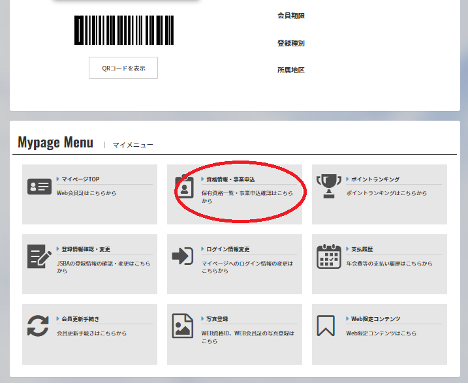Select the registration info change menu tile text
Viewport: 468px width, 384px height.
(x=86, y=249)
